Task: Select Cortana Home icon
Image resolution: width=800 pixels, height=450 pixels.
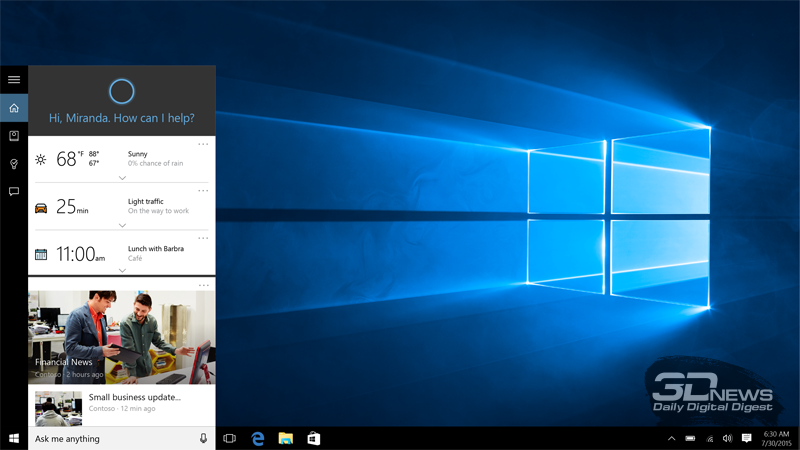Action: (14, 108)
